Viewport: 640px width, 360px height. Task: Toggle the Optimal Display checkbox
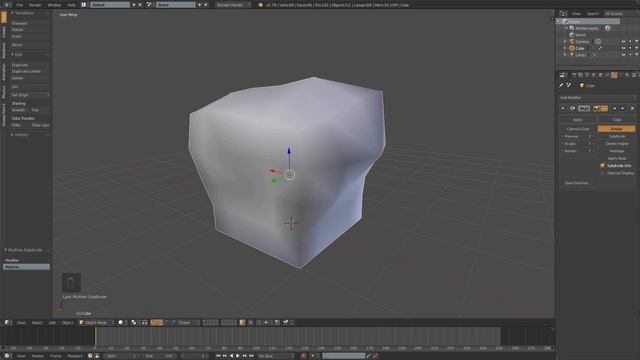pyautogui.click(x=602, y=173)
